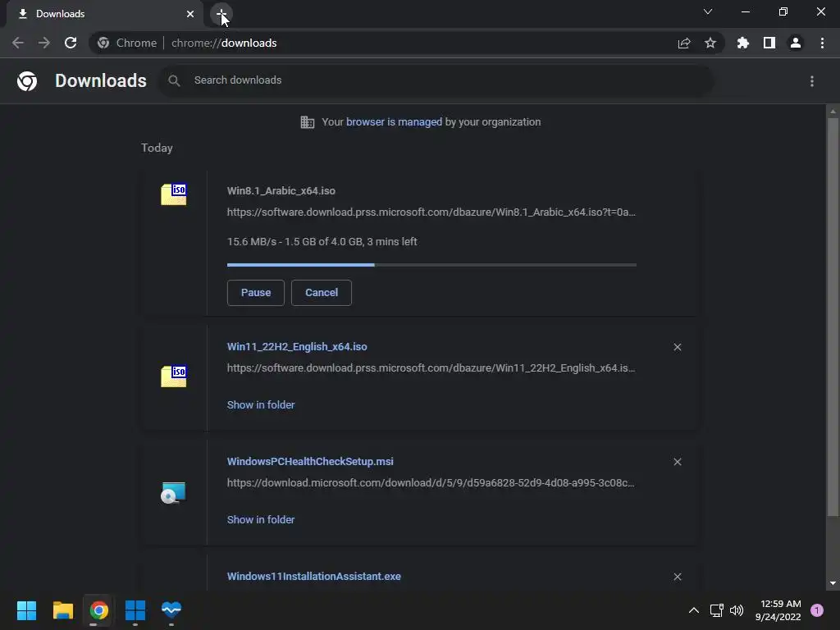Screen dimensions: 840x630
Task: Go forward with the forward arrow
Action: pyautogui.click(x=44, y=43)
